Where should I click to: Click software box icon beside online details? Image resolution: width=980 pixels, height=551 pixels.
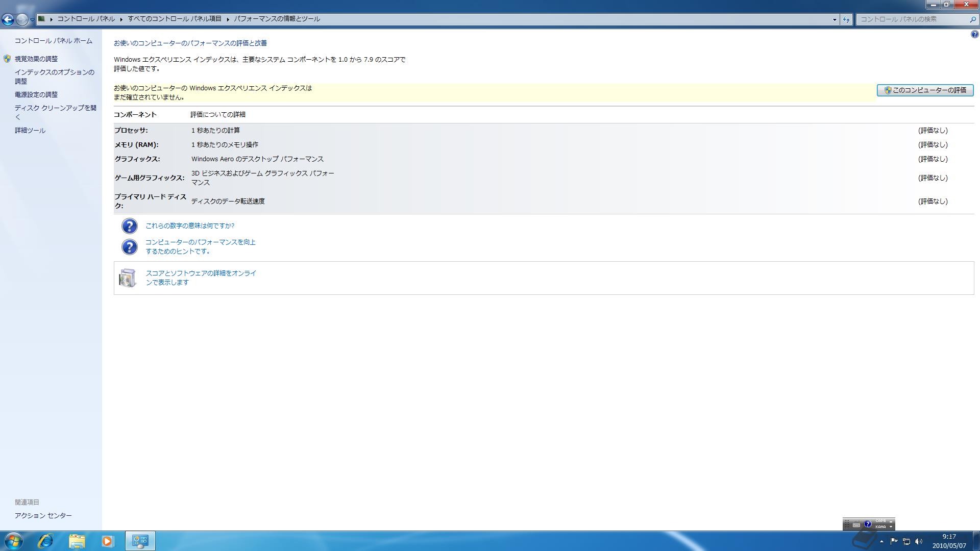pos(128,278)
